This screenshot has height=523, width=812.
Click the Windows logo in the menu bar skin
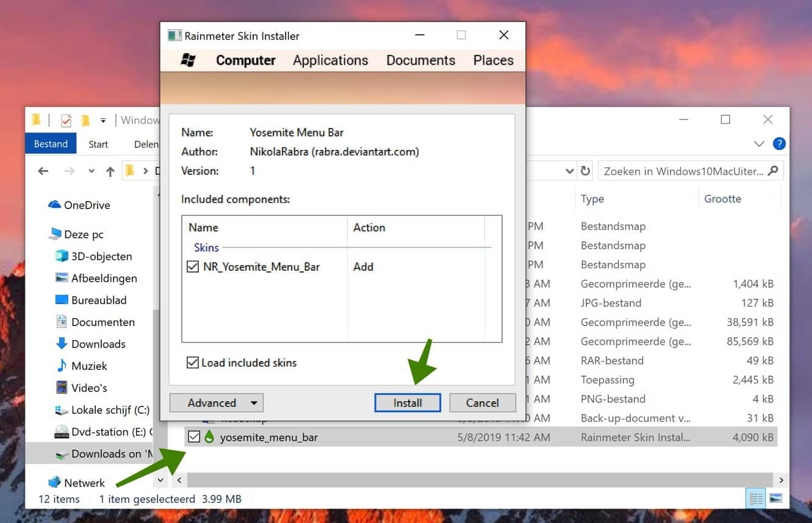(189, 60)
